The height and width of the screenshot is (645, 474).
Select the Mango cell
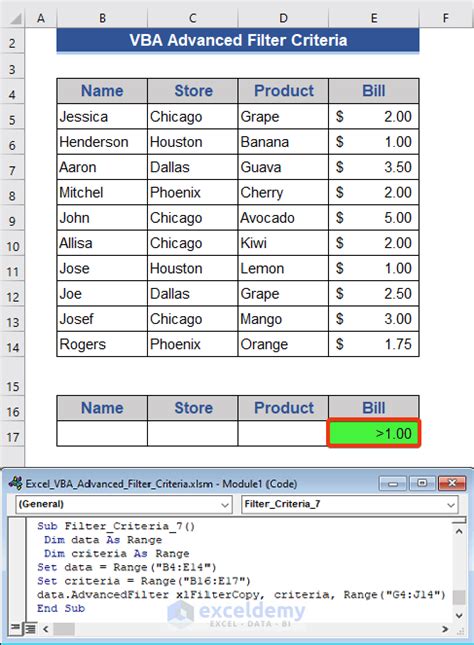[x=283, y=319]
